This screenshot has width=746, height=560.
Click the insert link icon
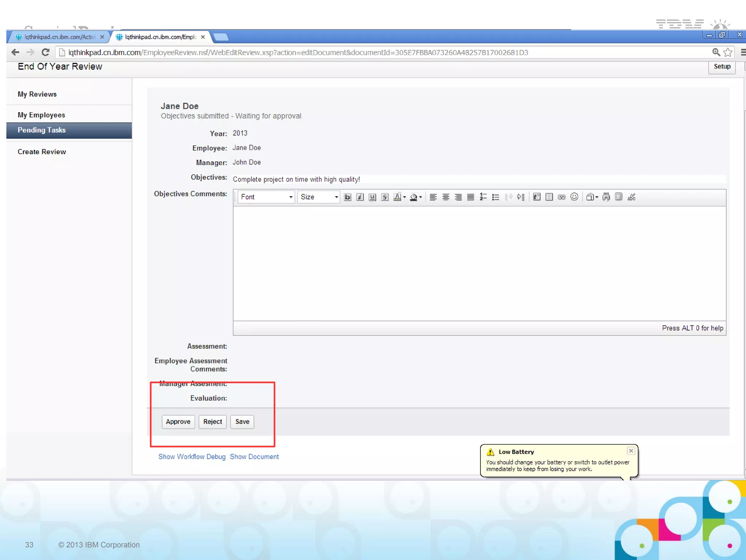[x=561, y=197]
